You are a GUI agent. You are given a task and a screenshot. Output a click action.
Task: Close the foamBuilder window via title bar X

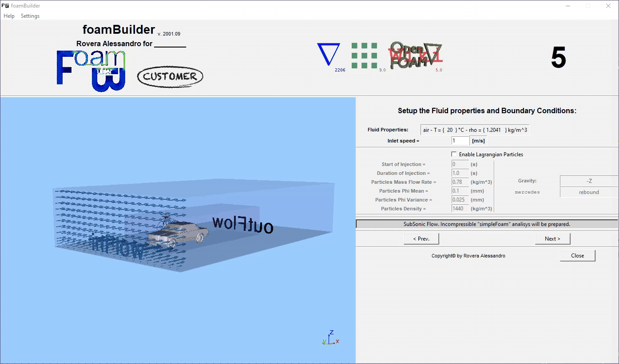608,6
